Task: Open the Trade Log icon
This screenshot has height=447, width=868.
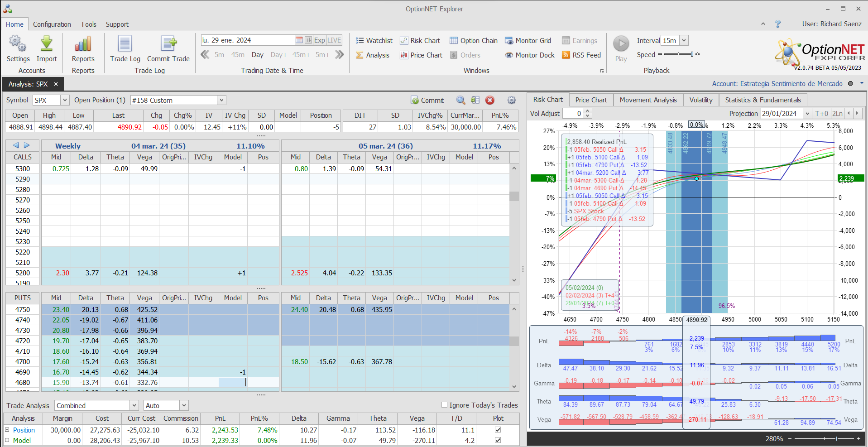Action: (125, 44)
